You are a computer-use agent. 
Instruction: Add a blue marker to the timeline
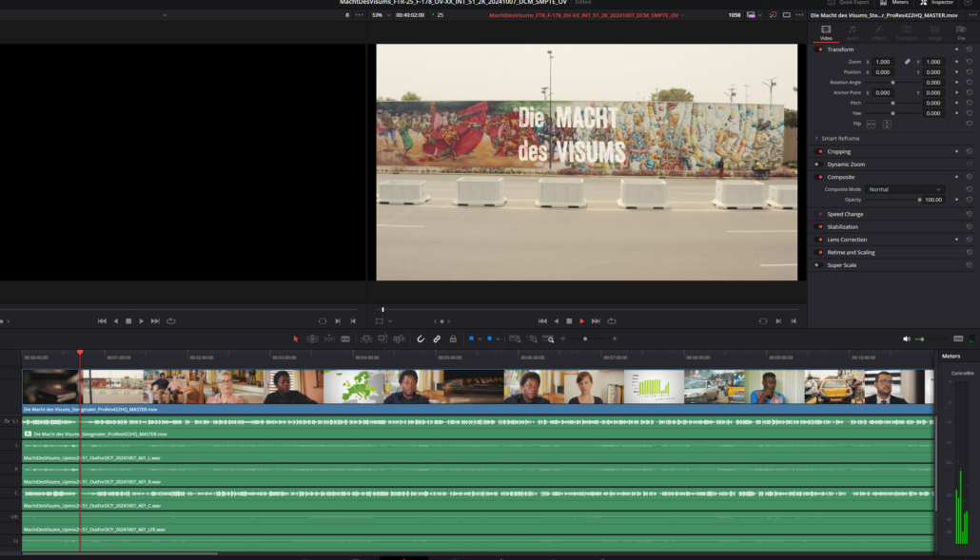(x=489, y=339)
